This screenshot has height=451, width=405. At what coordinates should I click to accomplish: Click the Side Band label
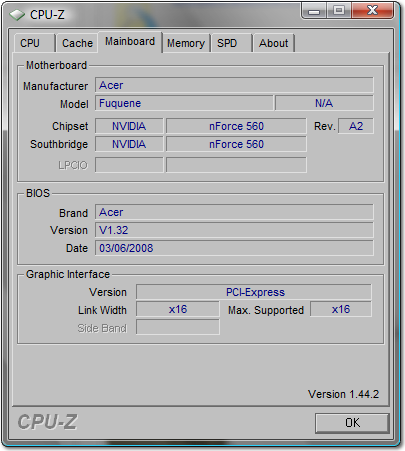pos(102,328)
